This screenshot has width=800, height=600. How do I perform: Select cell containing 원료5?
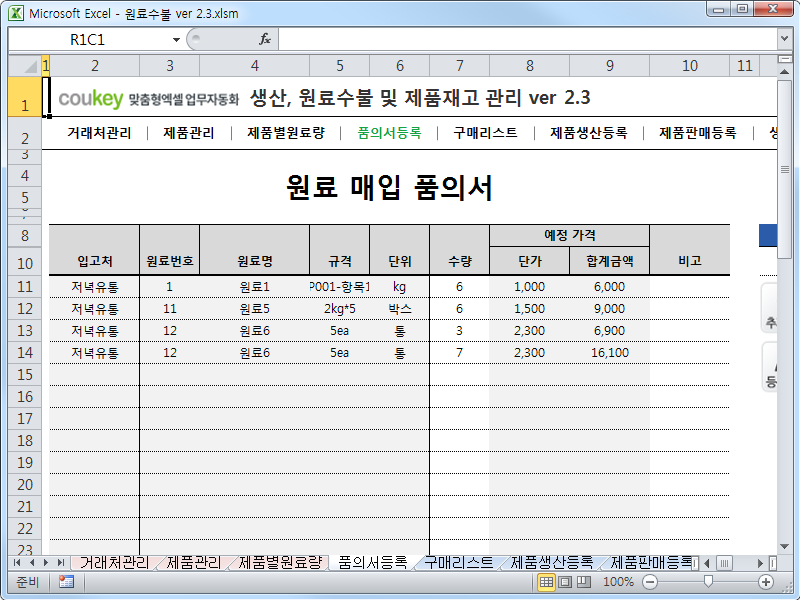[255, 309]
